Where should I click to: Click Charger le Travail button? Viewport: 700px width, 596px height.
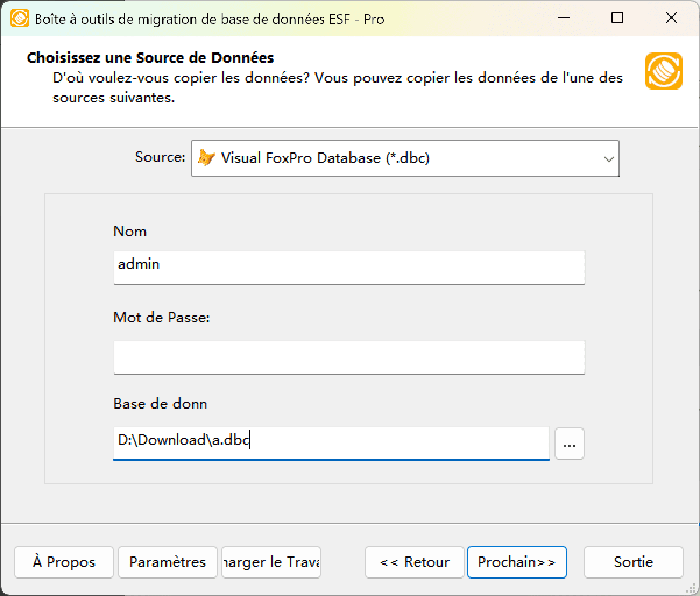pyautogui.click(x=271, y=562)
